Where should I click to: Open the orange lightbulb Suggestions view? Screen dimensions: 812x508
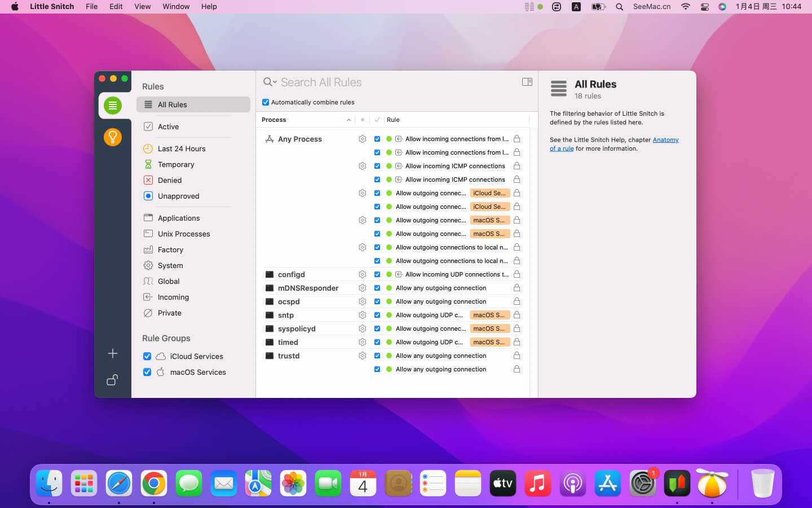pyautogui.click(x=113, y=137)
